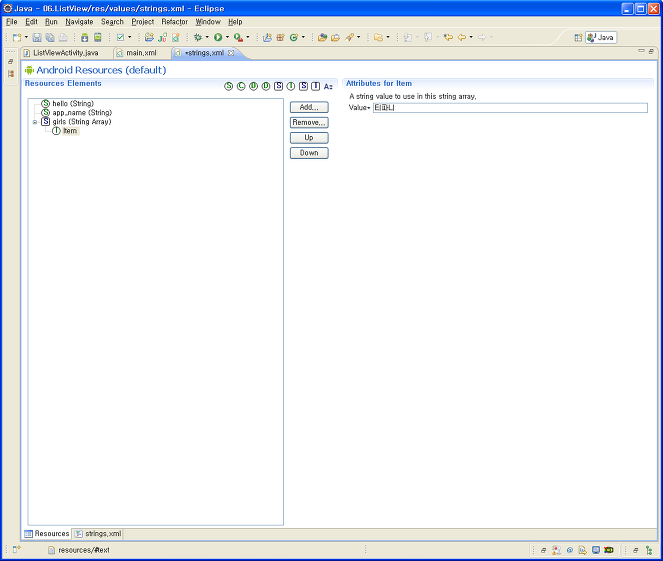Toggle the green S String filter icon

coord(228,86)
